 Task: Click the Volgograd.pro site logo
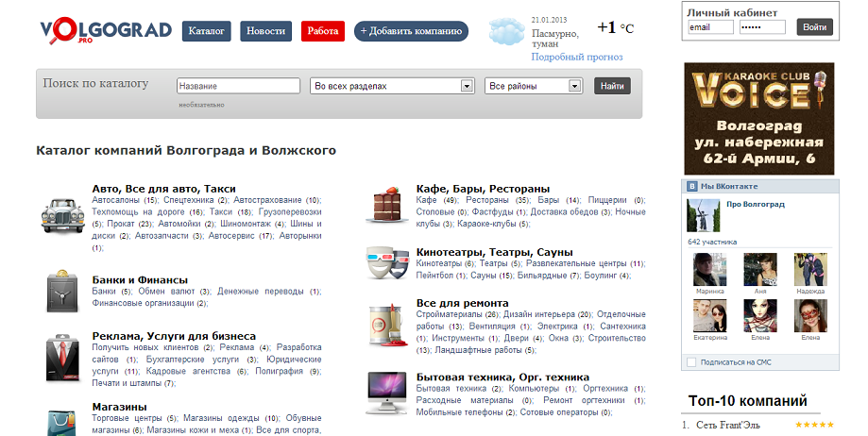(x=106, y=30)
